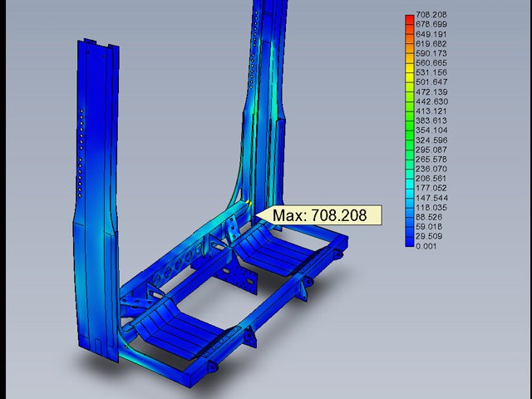Click the yellow band of the legend
Screen dimensions: 532x399
tap(409, 83)
